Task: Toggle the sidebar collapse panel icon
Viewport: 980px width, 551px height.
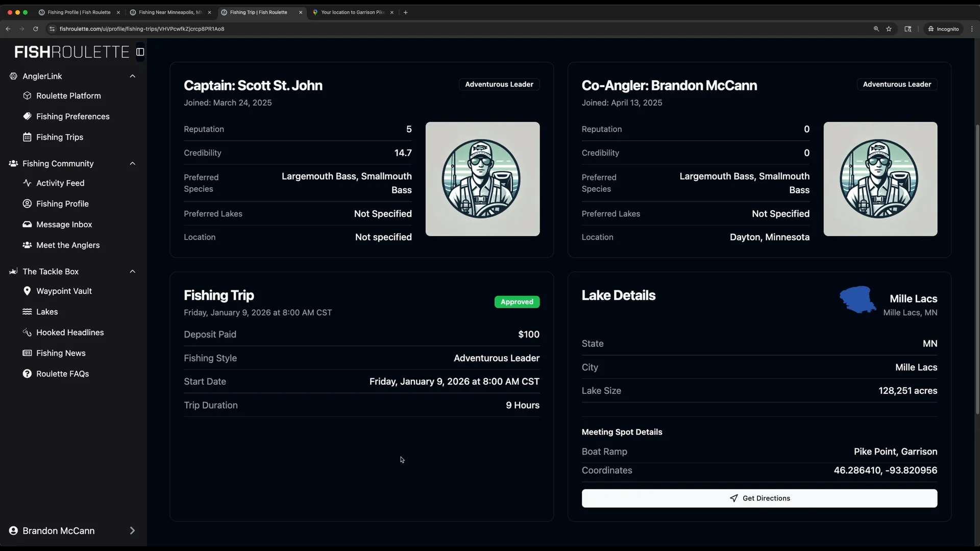Action: click(140, 52)
